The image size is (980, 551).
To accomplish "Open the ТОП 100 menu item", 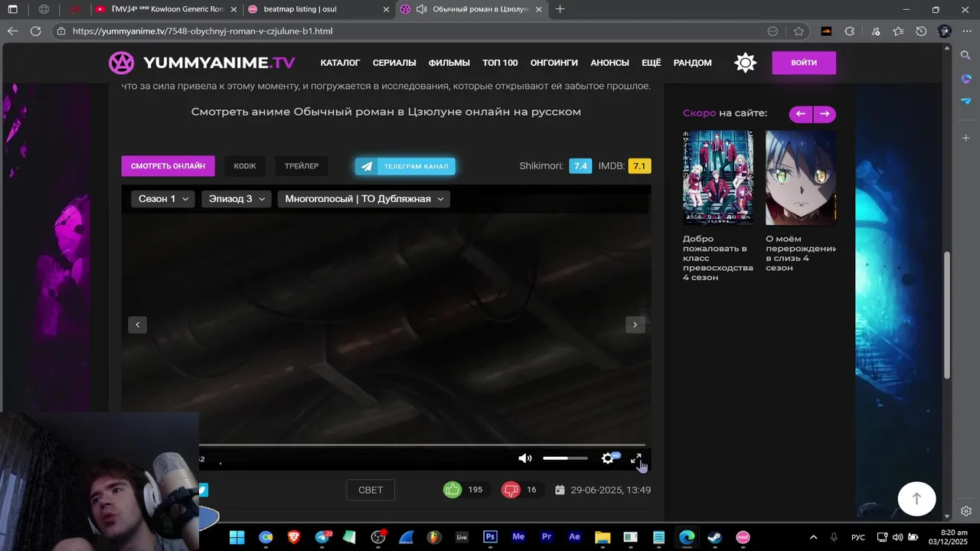I will pos(500,63).
